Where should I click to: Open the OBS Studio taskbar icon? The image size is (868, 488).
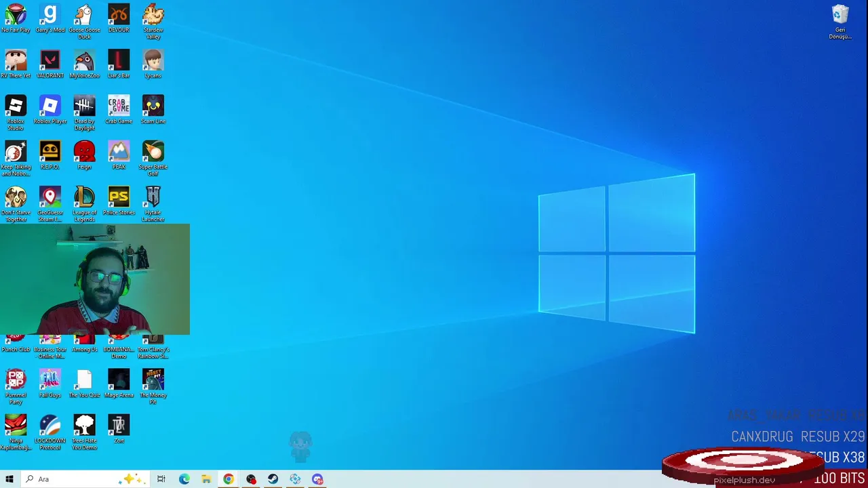251,479
